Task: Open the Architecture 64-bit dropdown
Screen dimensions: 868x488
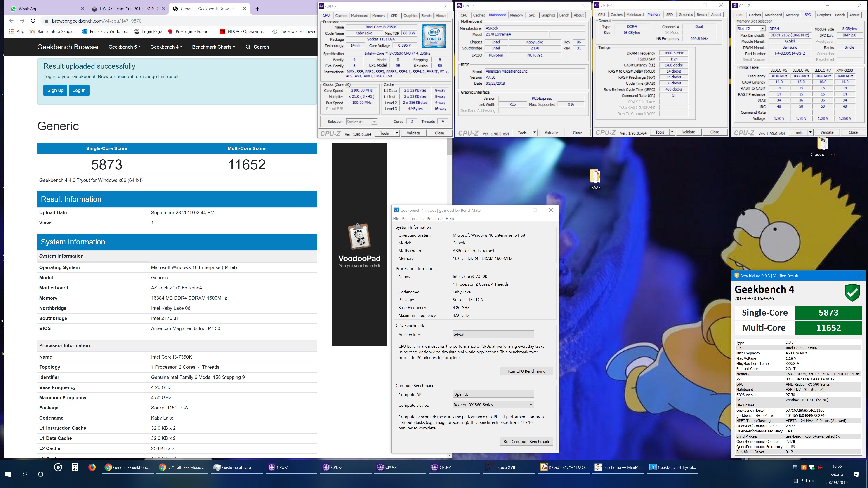Action: pos(493,334)
